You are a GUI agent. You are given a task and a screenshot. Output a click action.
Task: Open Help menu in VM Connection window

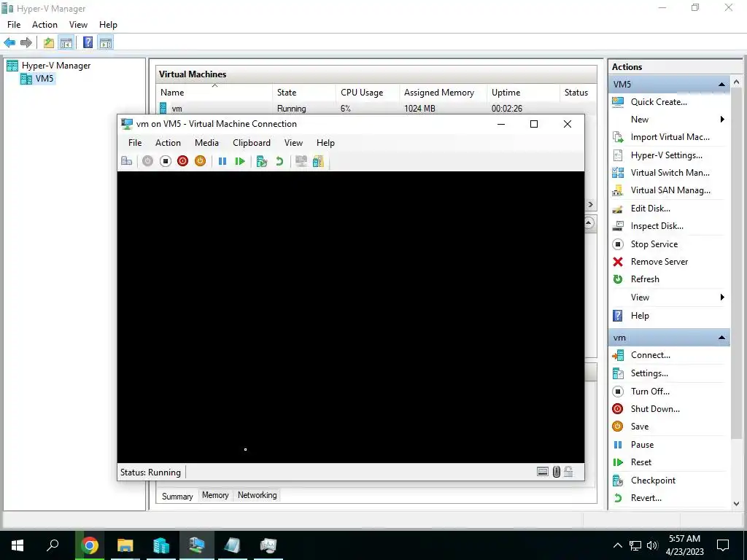[x=325, y=143]
